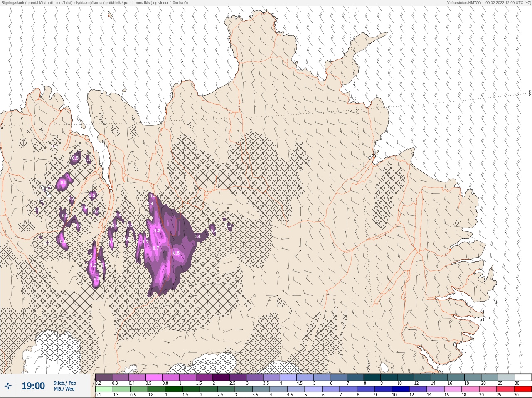Pick the dark green lower swatch between 1 and 1.5
This screenshot has height=398, width=532.
174,389
